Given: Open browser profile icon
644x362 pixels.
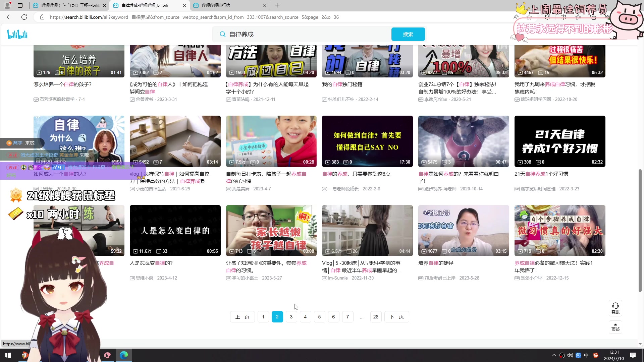Looking at the screenshot, I should (x=7, y=5).
